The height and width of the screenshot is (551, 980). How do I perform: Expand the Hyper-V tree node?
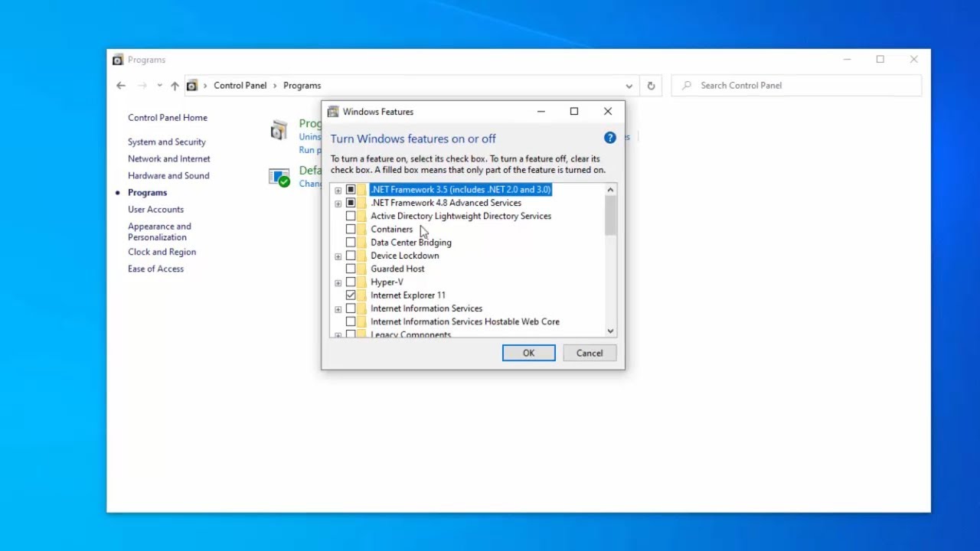point(338,283)
